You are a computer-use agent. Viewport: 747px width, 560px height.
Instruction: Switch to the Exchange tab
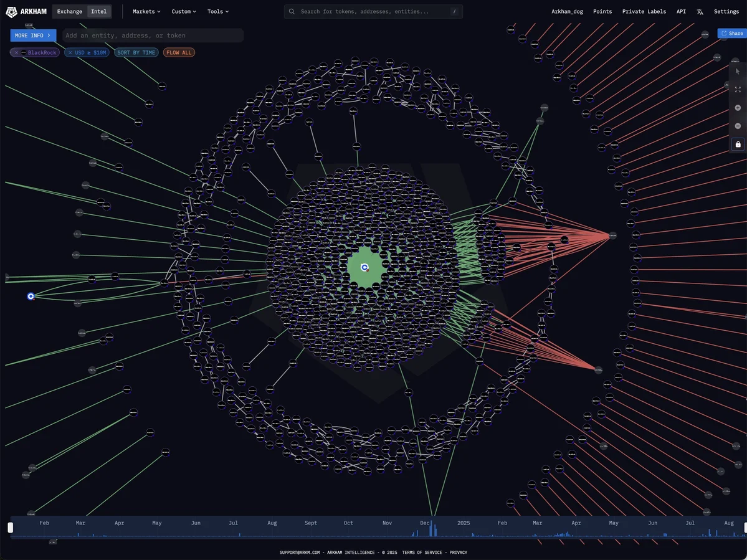[70, 11]
